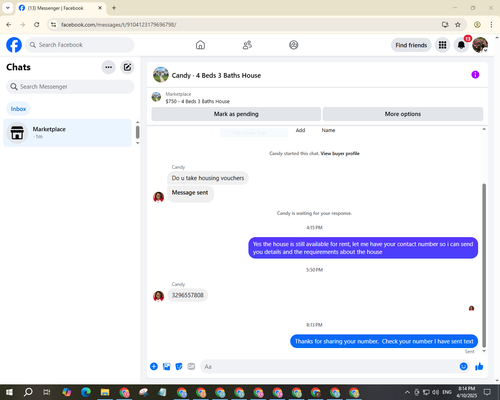500x400 pixels.
Task: Click the message 'Do u take housing vouchers'
Action: pos(208,178)
